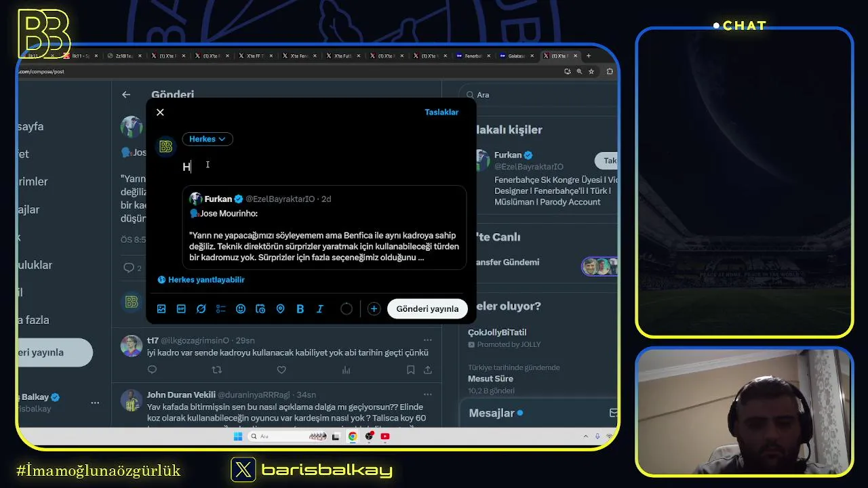This screenshot has width=868, height=488.
Task: Open Wi-Fi network icon in system tray
Action: tap(610, 436)
